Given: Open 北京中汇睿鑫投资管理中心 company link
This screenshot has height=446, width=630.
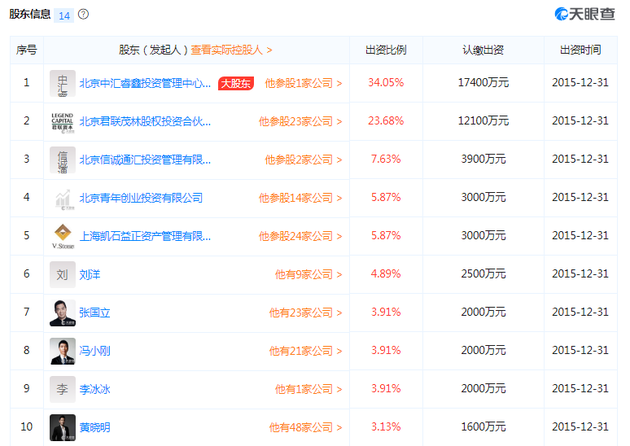Looking at the screenshot, I should (x=146, y=84).
